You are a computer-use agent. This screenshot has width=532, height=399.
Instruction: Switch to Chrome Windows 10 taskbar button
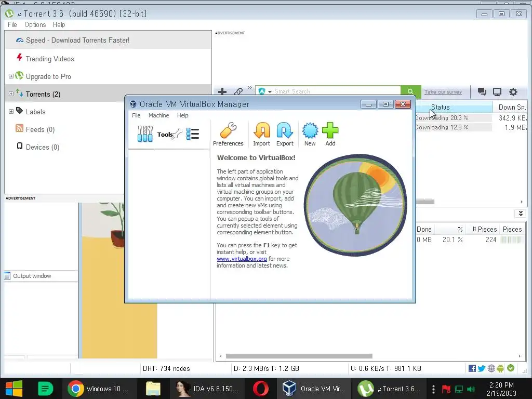[98, 389]
